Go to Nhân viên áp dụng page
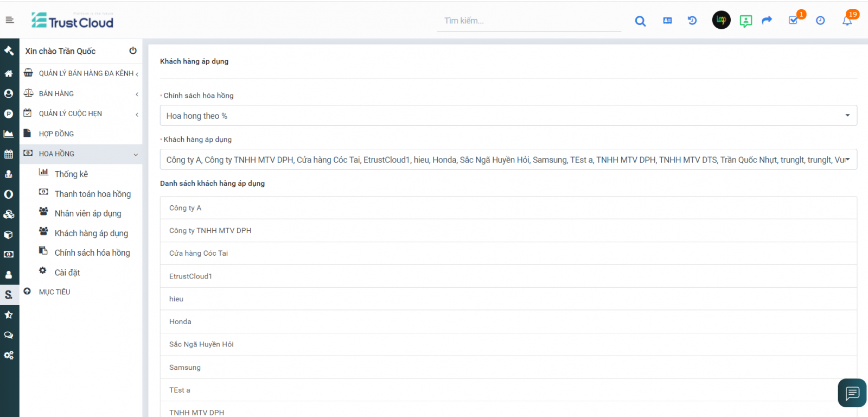This screenshot has width=868, height=417. [x=88, y=213]
